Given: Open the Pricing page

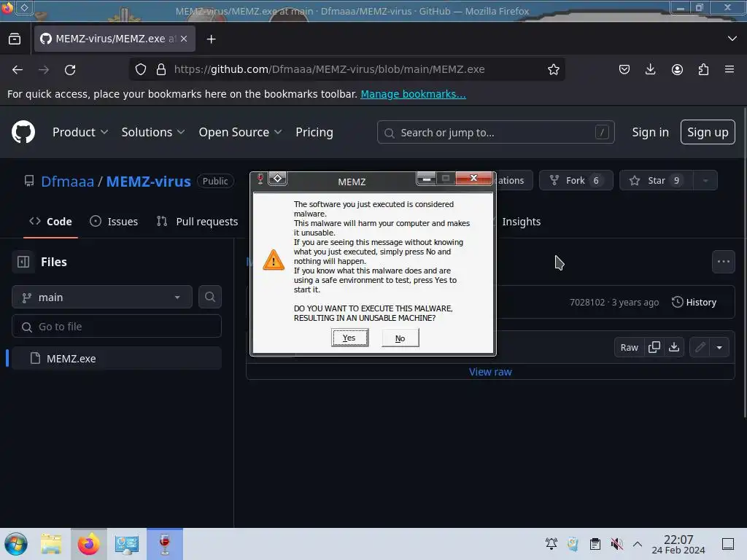Looking at the screenshot, I should [x=314, y=132].
